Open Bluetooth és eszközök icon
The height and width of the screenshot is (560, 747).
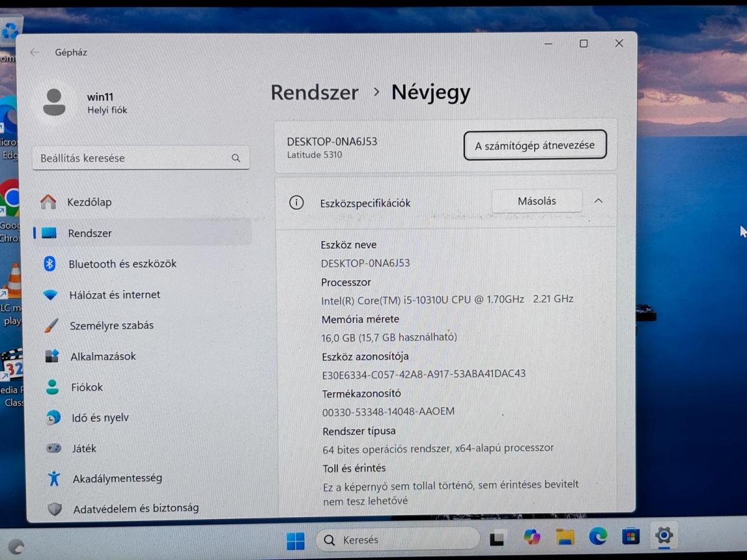(x=50, y=264)
